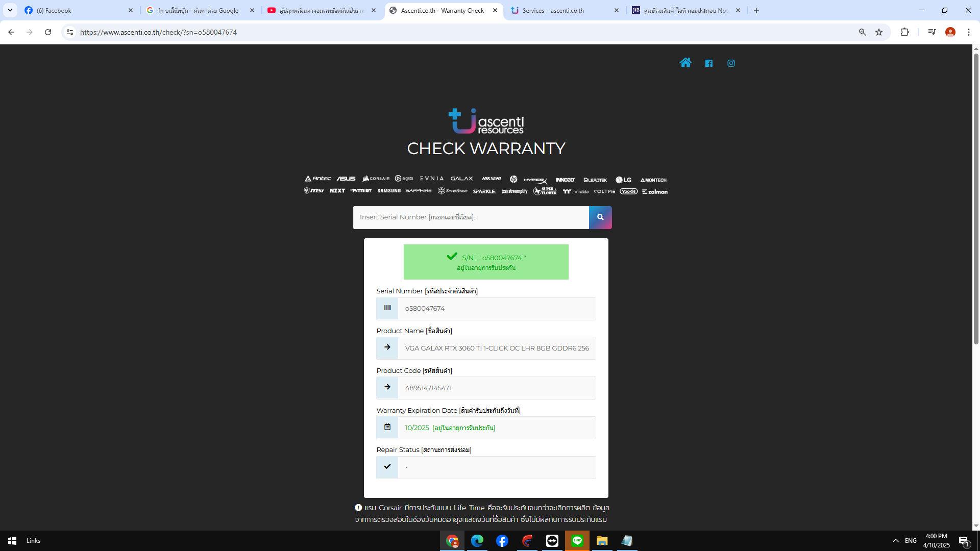Open the LINE app from the taskbar
Screen dimensions: 980x551
tap(577, 541)
